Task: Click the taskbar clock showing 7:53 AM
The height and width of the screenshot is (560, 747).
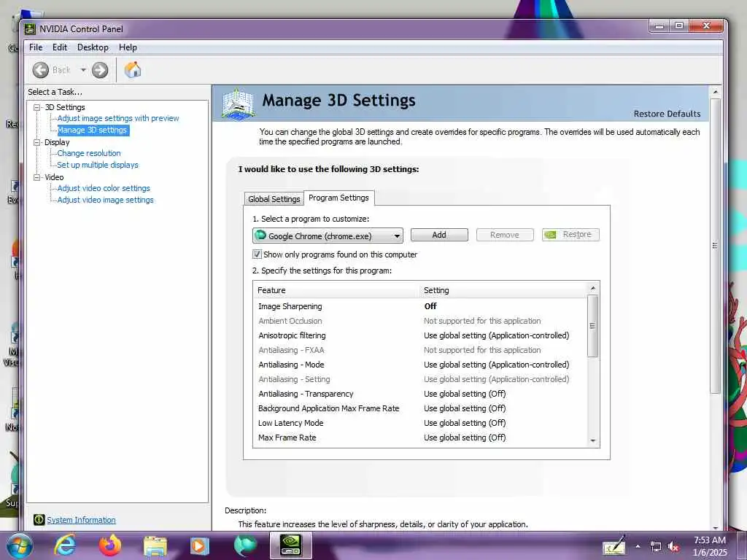Action: click(x=710, y=546)
